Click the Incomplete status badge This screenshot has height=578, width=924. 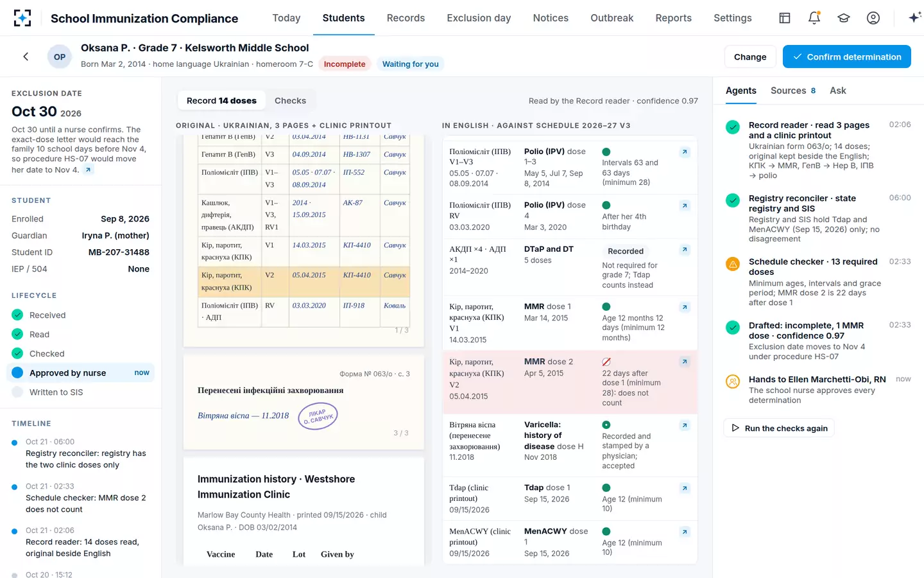[345, 64]
